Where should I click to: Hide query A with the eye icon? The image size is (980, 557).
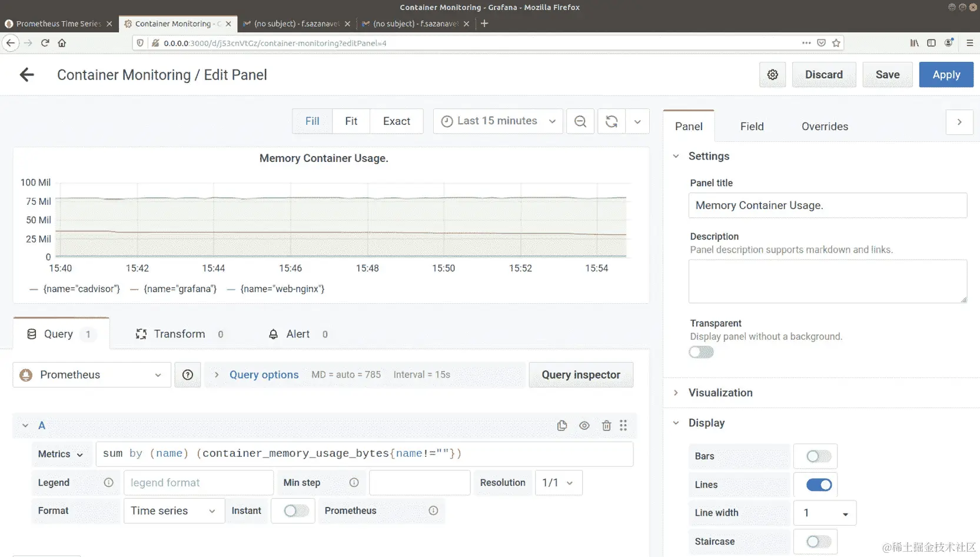click(584, 426)
